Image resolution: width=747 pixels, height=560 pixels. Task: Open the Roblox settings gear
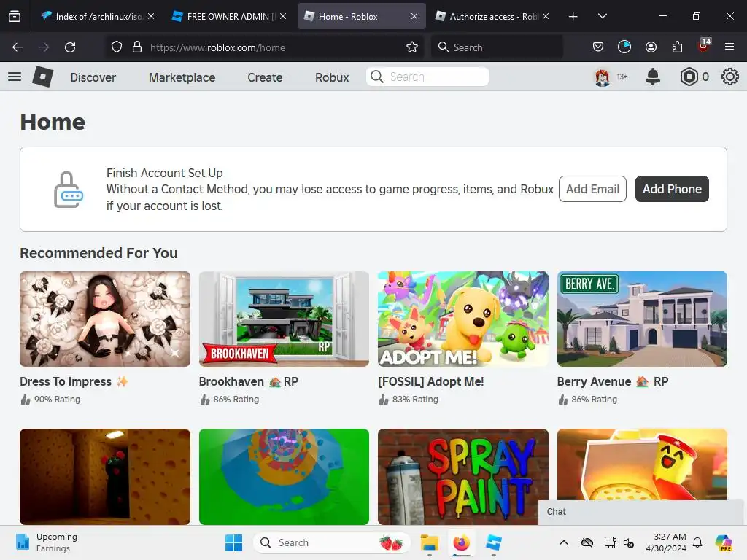point(729,77)
